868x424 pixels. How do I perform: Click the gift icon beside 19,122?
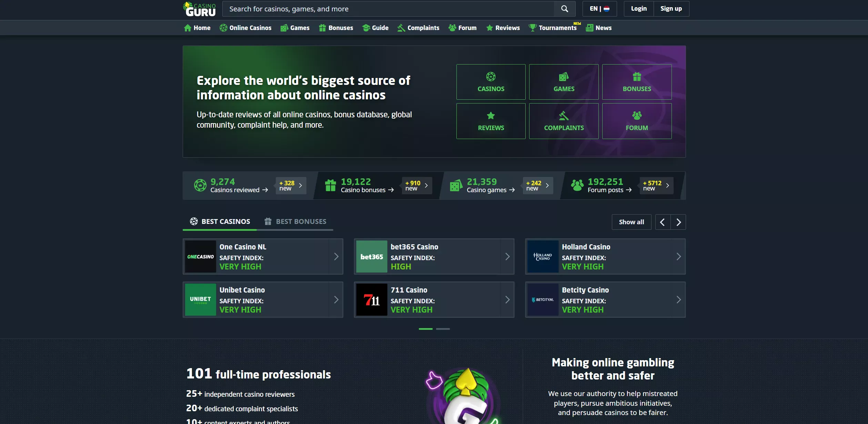330,185
